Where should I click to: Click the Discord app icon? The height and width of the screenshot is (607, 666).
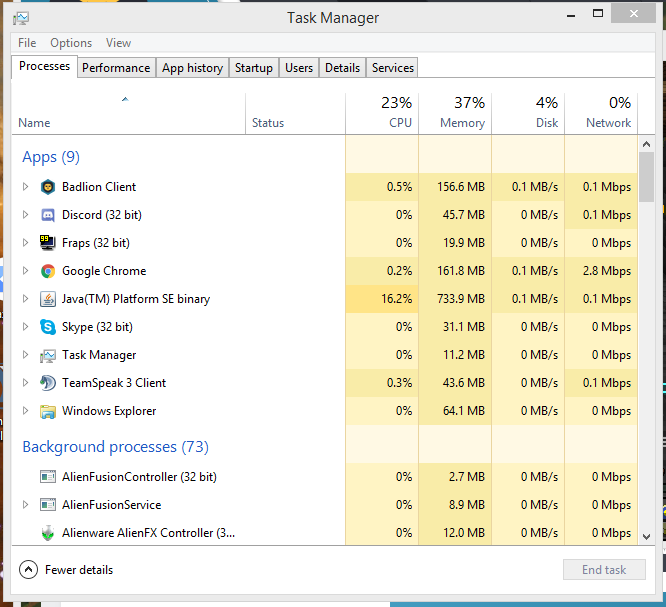(x=48, y=215)
